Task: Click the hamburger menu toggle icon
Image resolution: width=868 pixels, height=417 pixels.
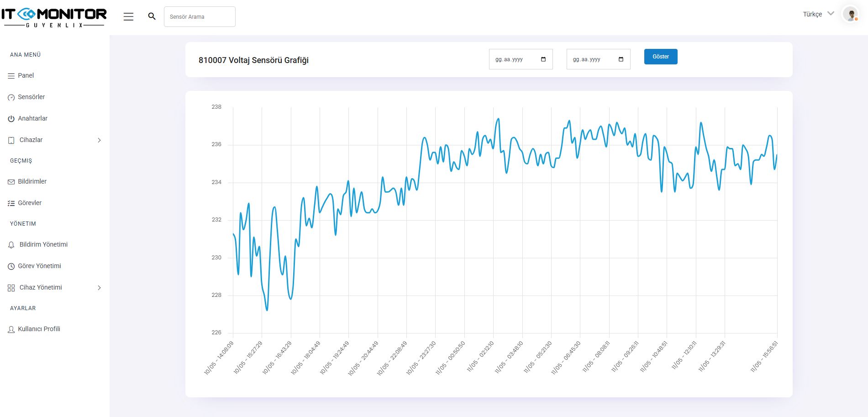Action: tap(128, 17)
